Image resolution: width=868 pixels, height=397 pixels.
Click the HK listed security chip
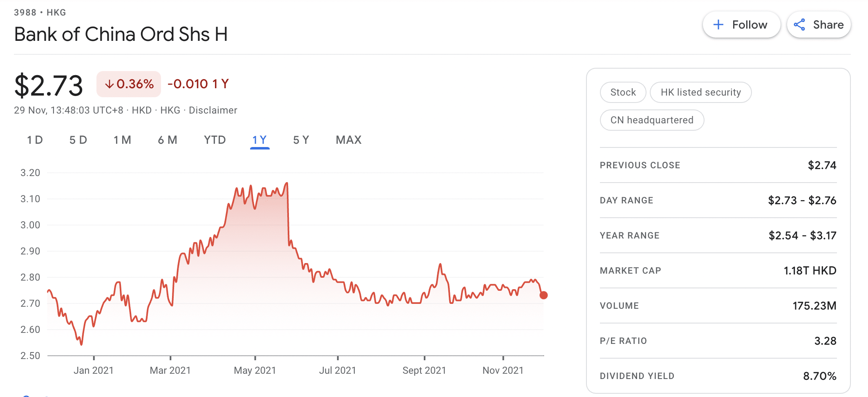tap(700, 92)
